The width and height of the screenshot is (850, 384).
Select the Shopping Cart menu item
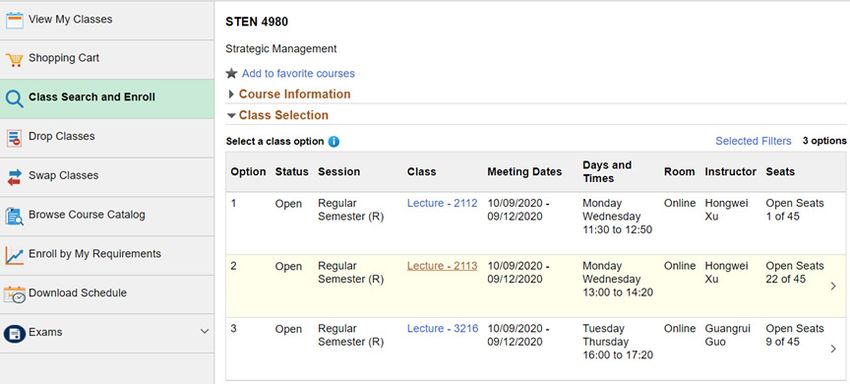pyautogui.click(x=107, y=59)
